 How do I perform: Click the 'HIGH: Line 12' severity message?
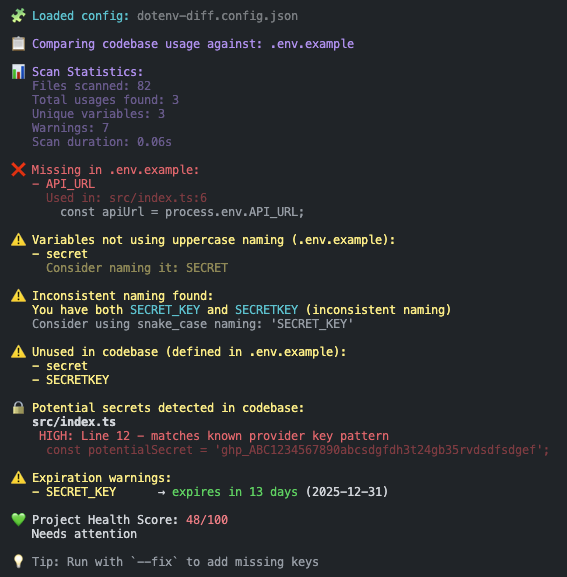coord(214,436)
